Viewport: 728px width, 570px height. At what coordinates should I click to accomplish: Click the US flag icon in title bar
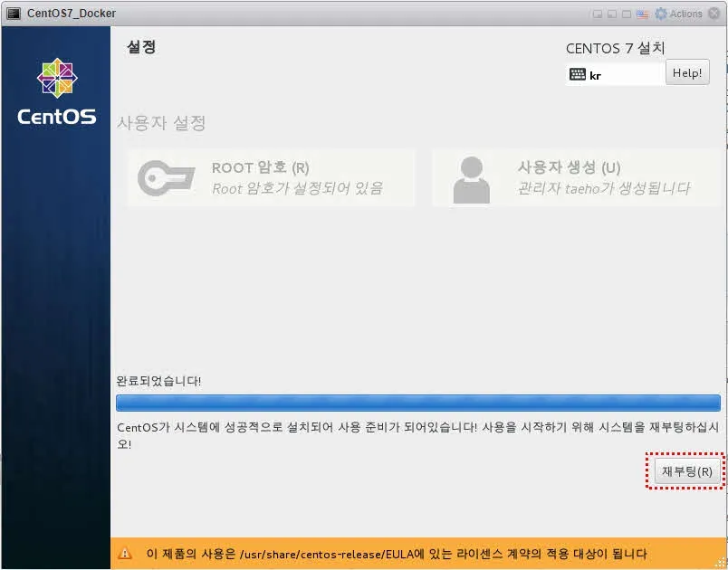[x=643, y=14]
